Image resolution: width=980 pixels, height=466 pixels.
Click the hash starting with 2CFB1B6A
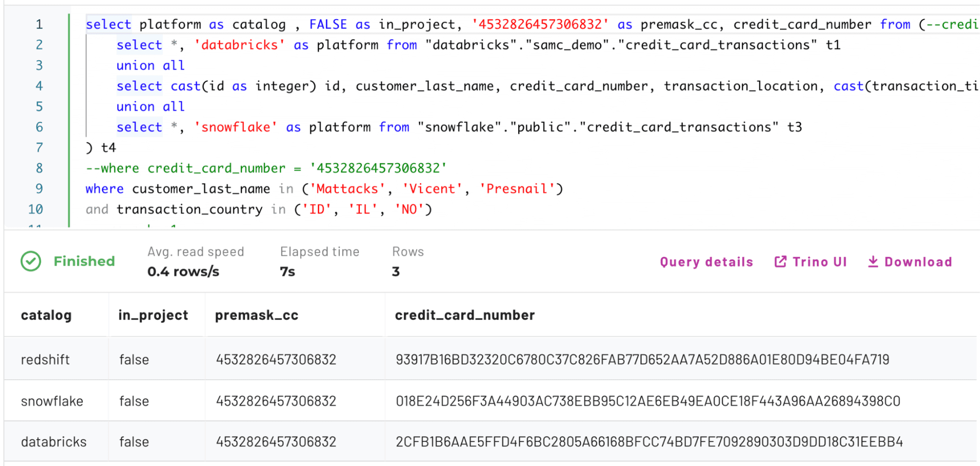pos(649,441)
